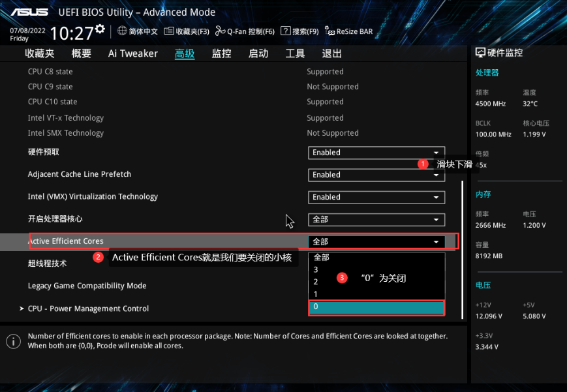This screenshot has width=567, height=392.
Task: Open the 开启处理器核心 dropdown
Action: (x=376, y=220)
